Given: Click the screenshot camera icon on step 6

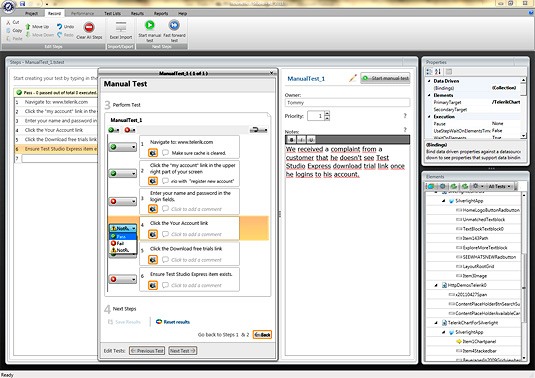Looking at the screenshot, I should 153,285.
